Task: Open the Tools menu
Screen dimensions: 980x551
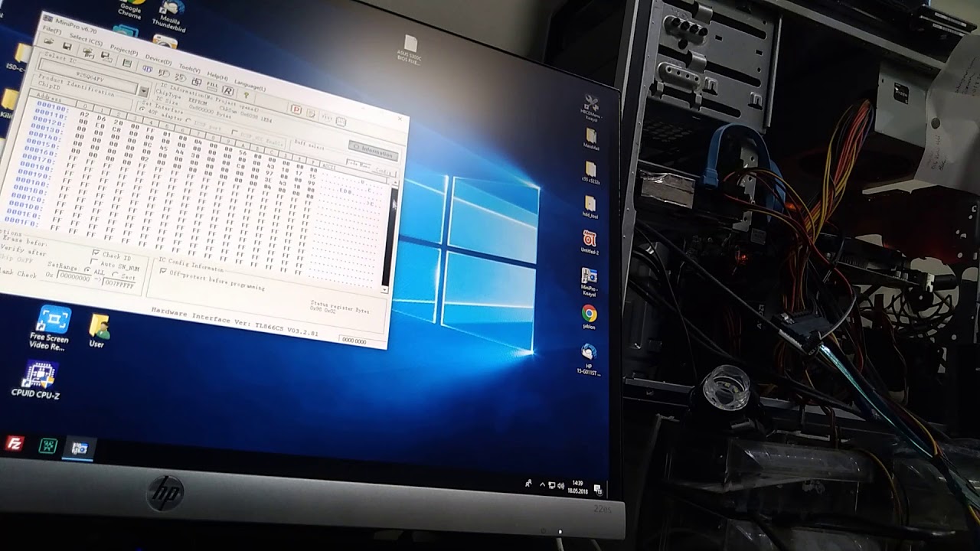Action: [188, 68]
